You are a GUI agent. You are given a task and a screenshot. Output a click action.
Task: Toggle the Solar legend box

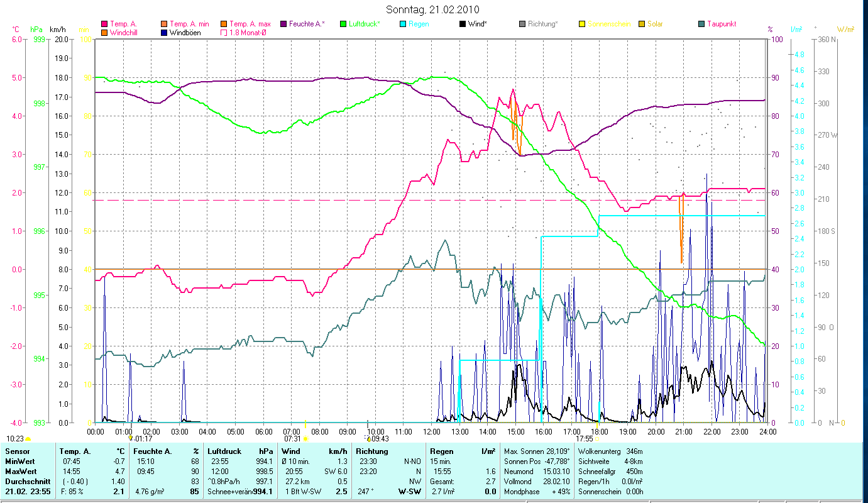(642, 24)
